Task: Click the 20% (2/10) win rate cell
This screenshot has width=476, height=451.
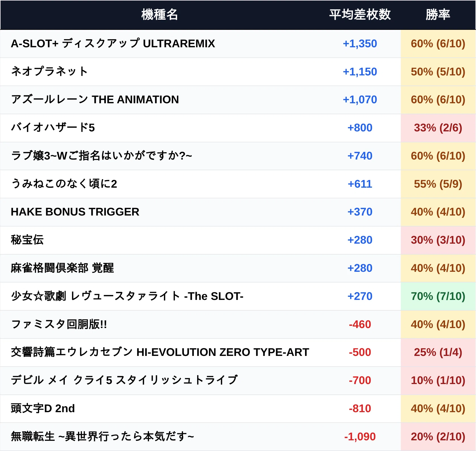Action: coord(438,437)
